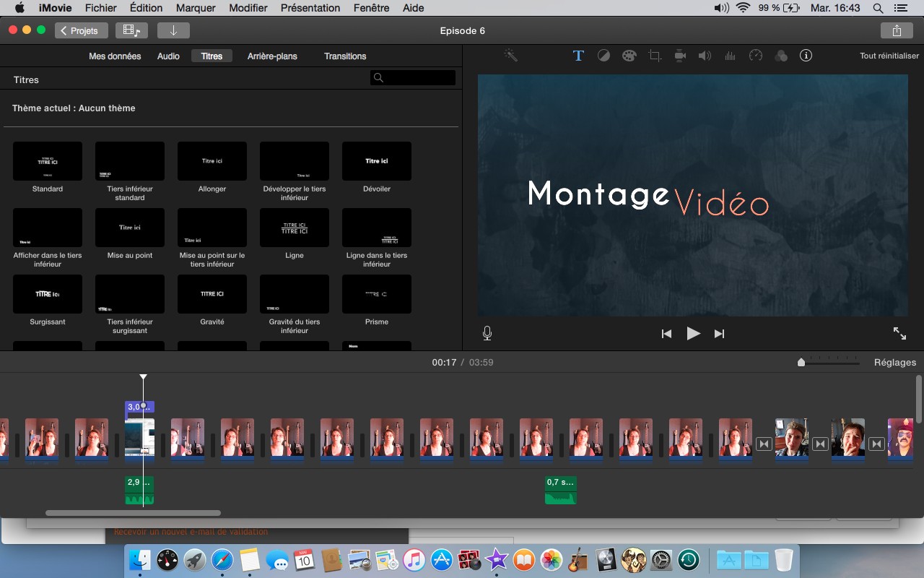The width and height of the screenshot is (924, 578).
Task: Toggle the media library filmstrip button
Action: [x=131, y=30]
